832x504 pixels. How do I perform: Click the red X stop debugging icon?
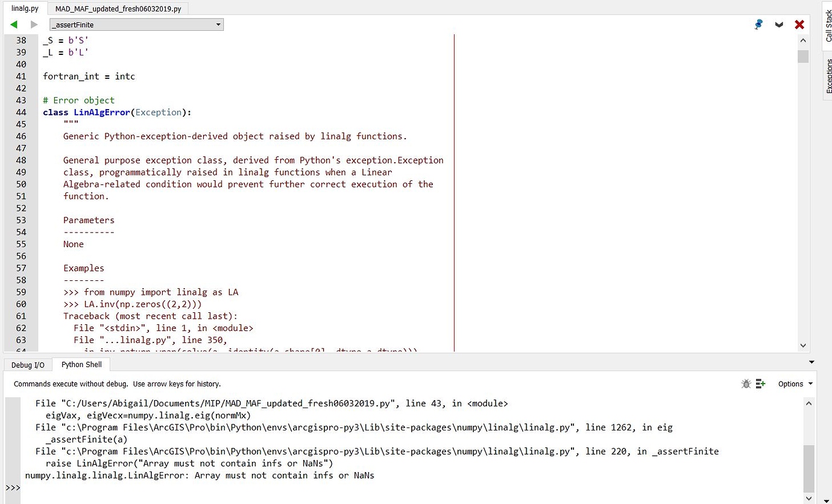point(799,24)
